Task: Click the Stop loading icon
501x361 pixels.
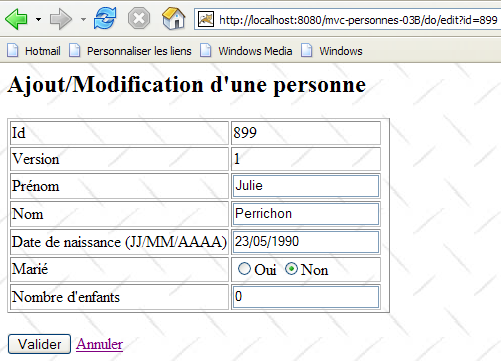Action: (139, 18)
